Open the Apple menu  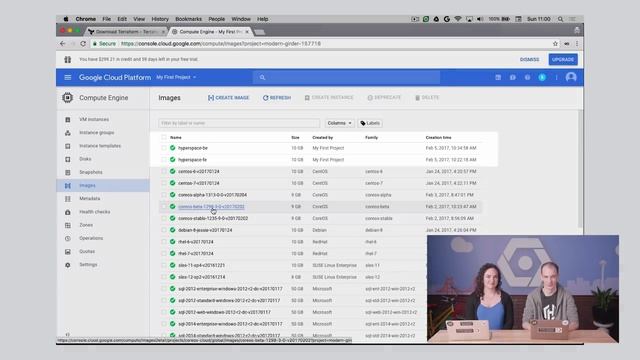[66, 19]
